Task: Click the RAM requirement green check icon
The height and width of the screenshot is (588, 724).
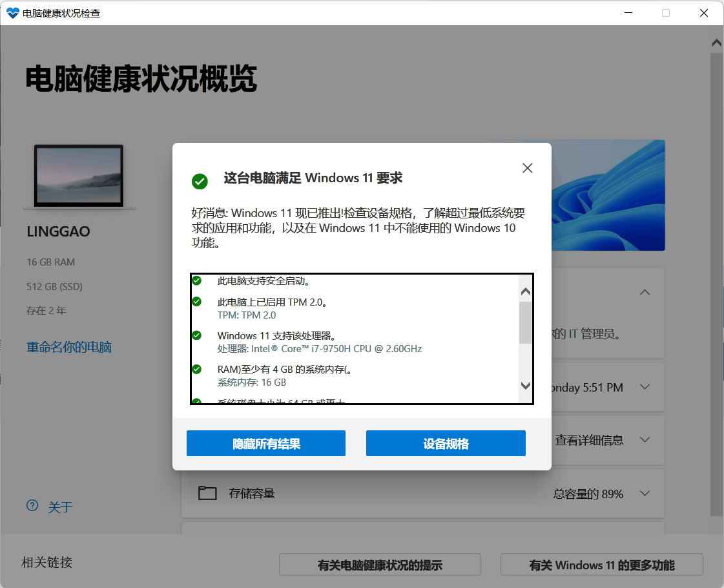Action: point(197,369)
